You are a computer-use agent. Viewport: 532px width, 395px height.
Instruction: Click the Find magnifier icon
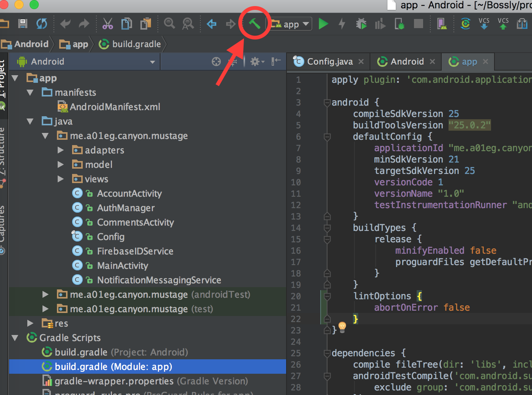[169, 24]
